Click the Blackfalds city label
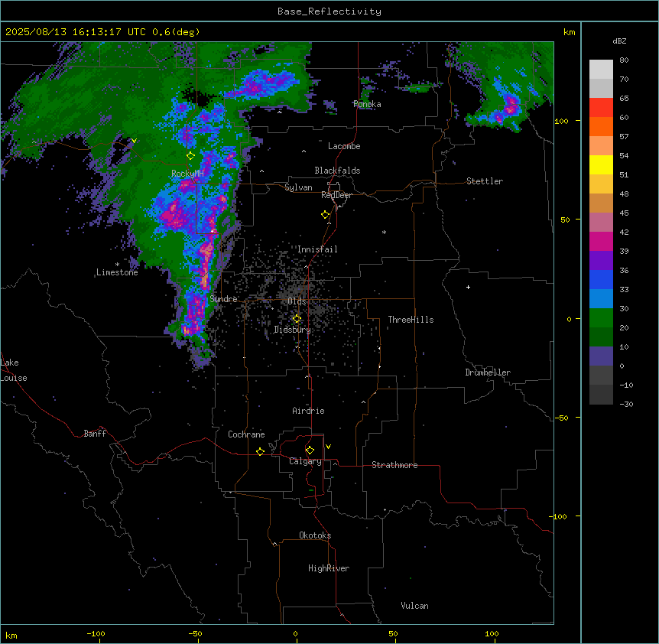 (337, 171)
